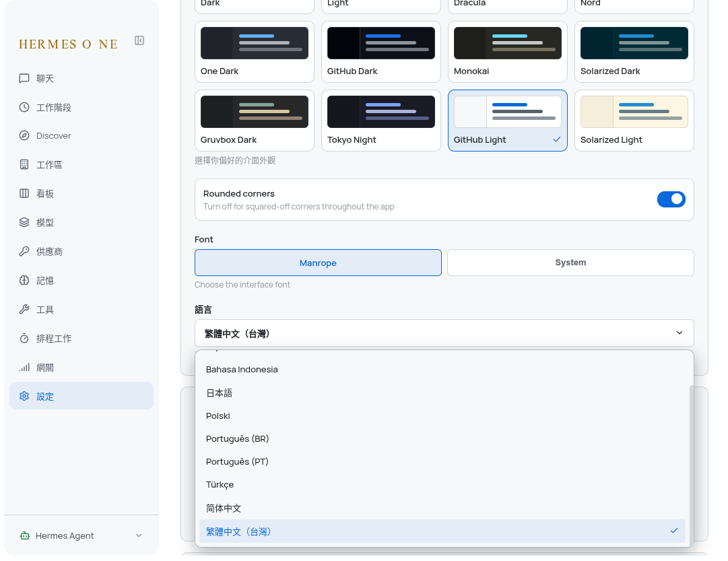728x561 pixels.
Task: Open Discover text in the sidebar
Action: click(53, 135)
